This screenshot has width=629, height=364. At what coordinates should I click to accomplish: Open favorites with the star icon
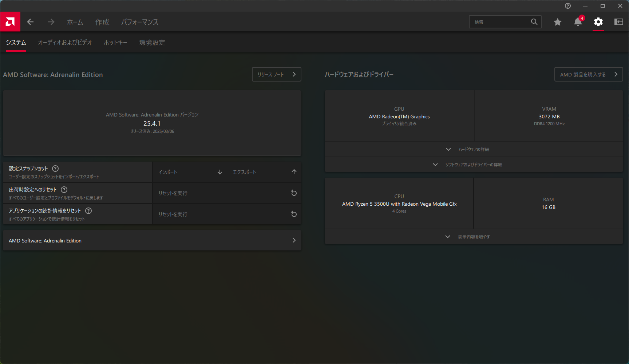(557, 22)
